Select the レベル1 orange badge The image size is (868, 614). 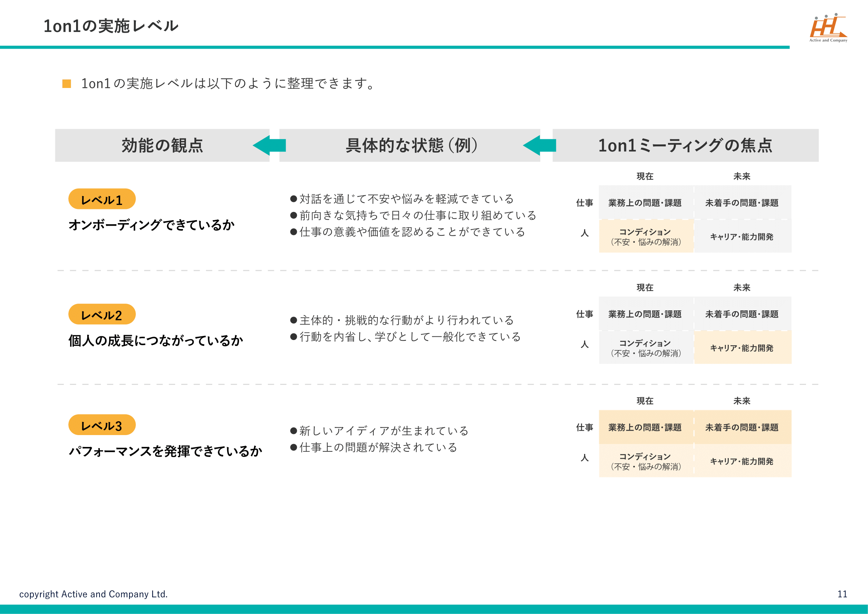(102, 199)
